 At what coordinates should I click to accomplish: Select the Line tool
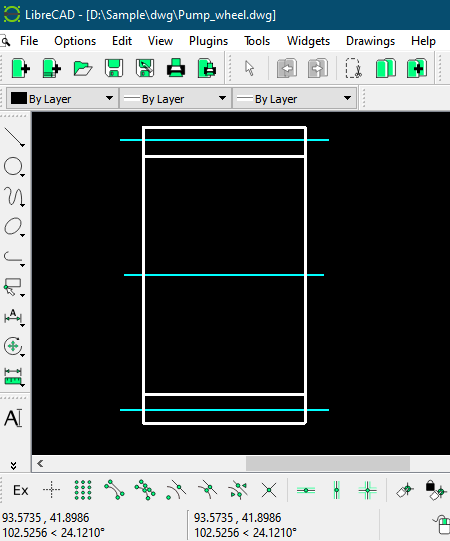pyautogui.click(x=14, y=137)
